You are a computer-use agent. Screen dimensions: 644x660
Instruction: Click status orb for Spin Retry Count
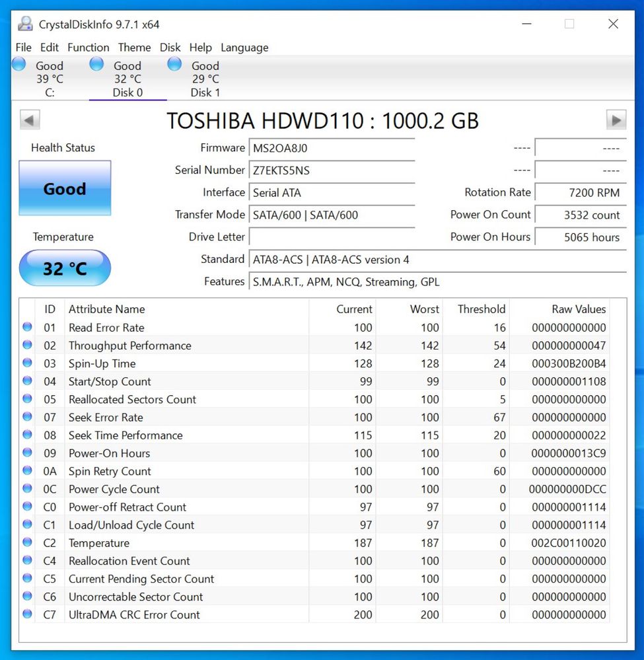27,470
